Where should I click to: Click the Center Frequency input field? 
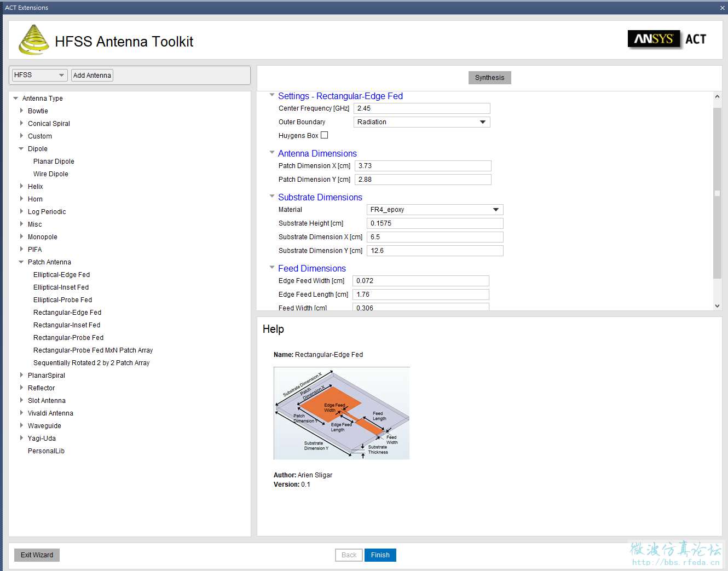(x=421, y=108)
